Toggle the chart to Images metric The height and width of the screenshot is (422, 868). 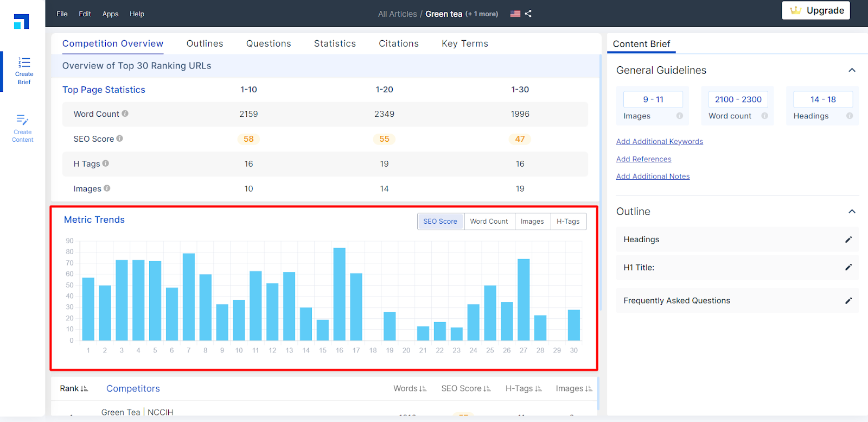point(532,222)
